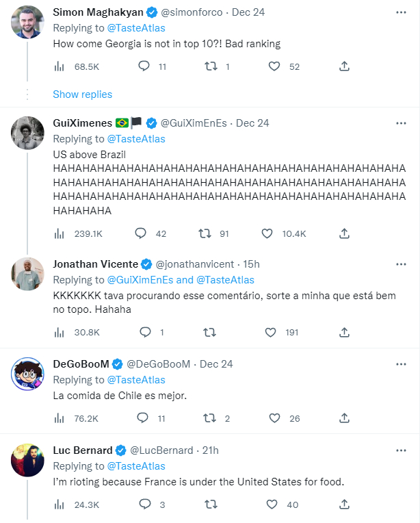Like Luc Bernard's rioting tweet

(x=274, y=505)
